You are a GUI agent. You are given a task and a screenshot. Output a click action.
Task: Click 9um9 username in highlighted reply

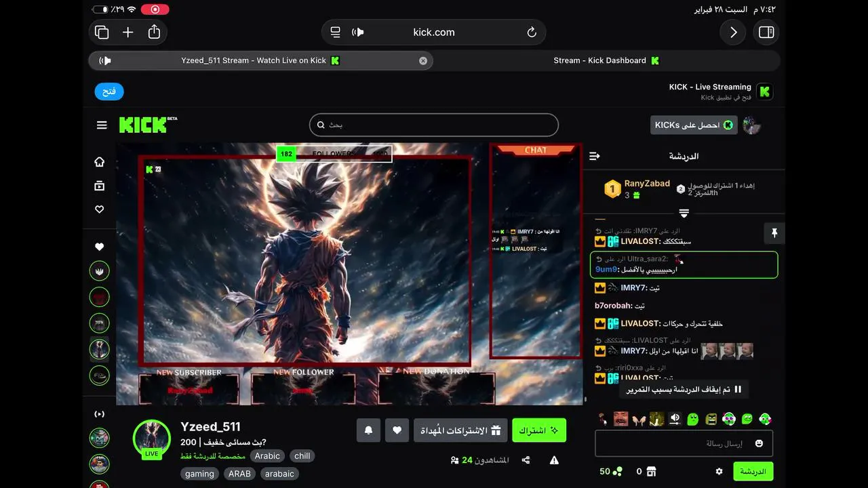pos(606,269)
